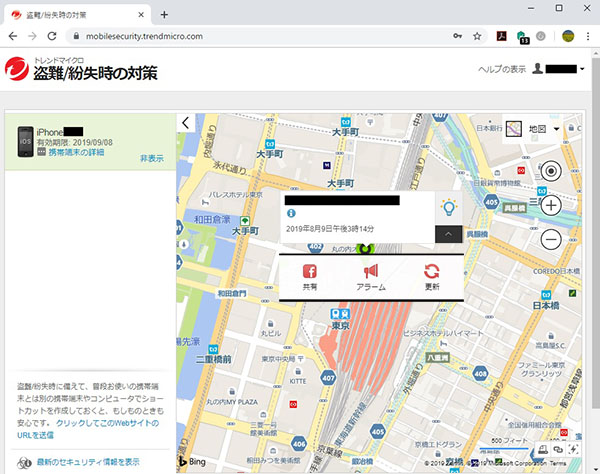Click the device location marker on map

365,249
